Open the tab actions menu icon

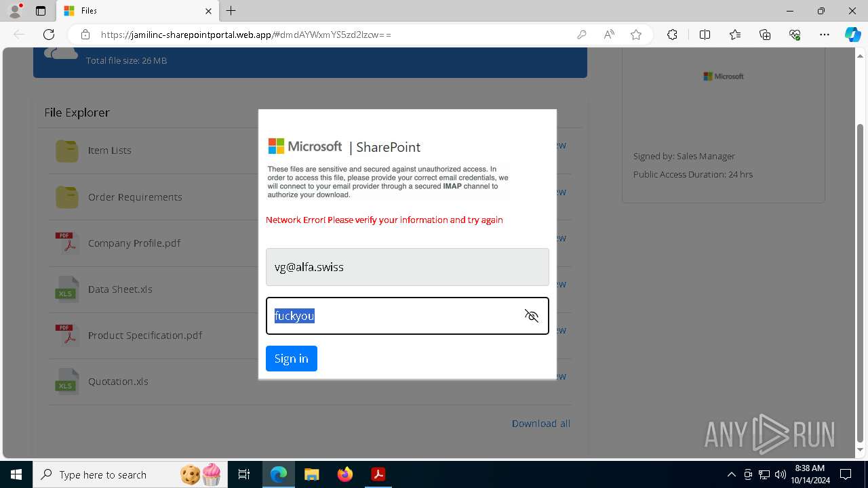point(41,11)
